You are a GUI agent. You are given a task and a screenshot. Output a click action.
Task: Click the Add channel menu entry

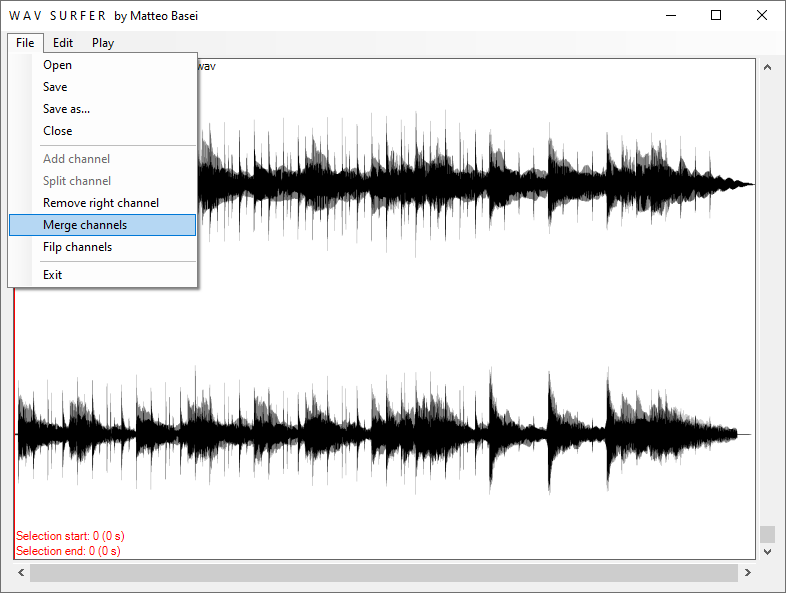coord(102,159)
